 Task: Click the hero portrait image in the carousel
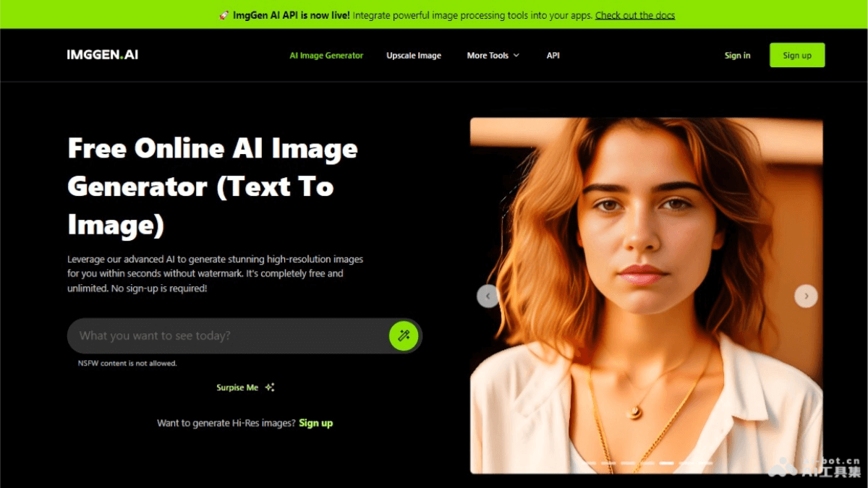coord(646,282)
